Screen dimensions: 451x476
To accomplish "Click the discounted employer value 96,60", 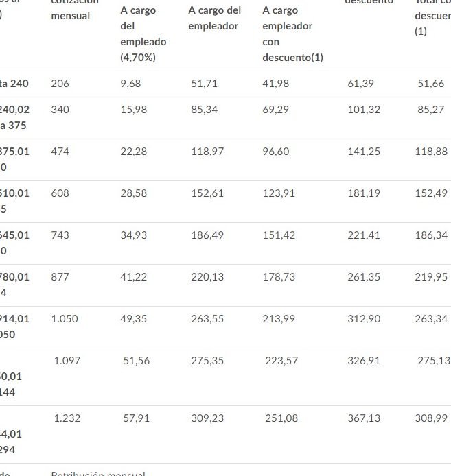I will [x=276, y=152].
